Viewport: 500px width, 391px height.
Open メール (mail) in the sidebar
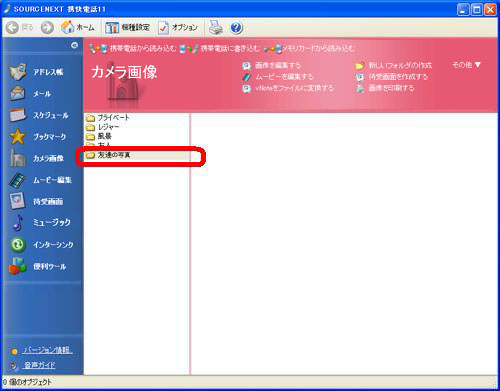click(x=30, y=94)
